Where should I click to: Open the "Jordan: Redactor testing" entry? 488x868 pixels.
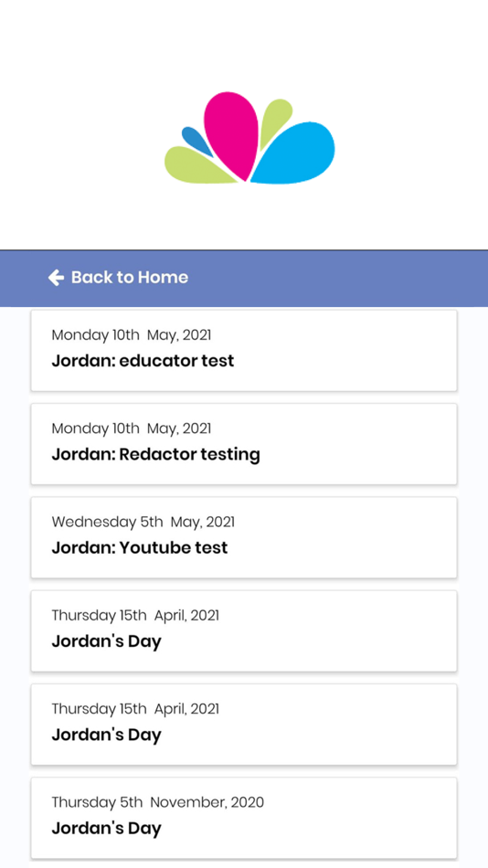[244, 444]
